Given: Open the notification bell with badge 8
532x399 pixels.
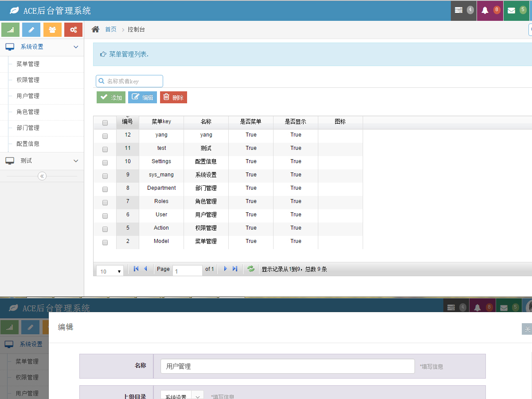Looking at the screenshot, I should point(490,10).
